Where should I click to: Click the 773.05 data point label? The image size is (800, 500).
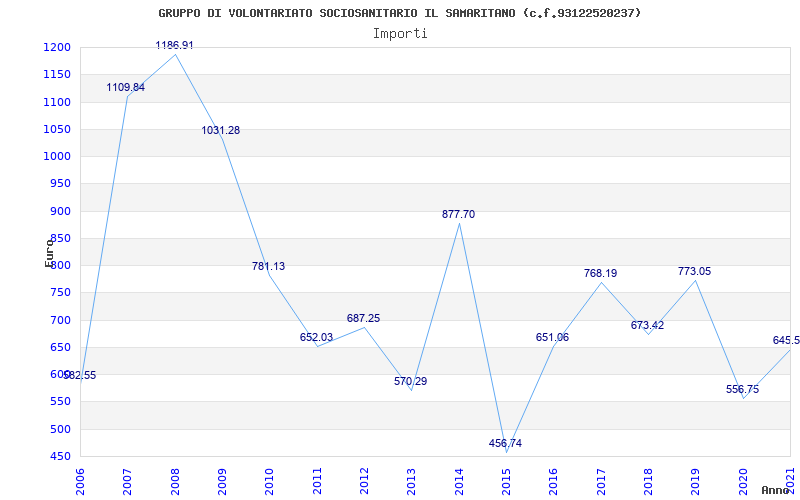[694, 272]
